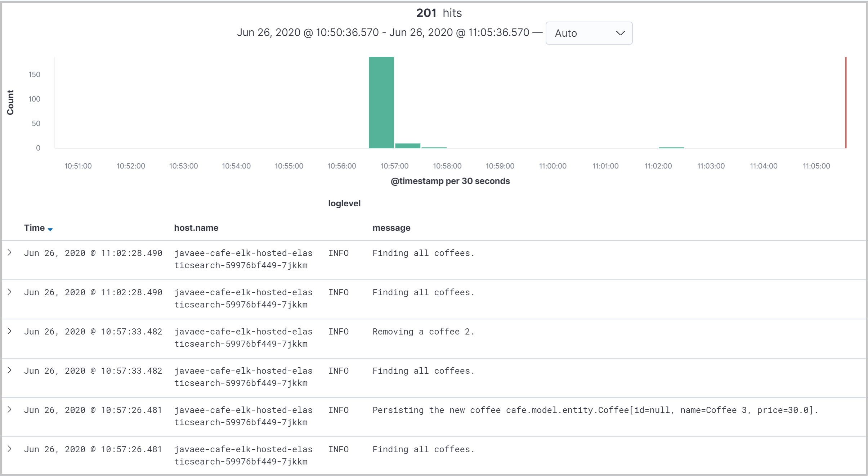Click the 11:00:00 x-axis tick label
Viewport: 868px width, 476px height.
(552, 166)
